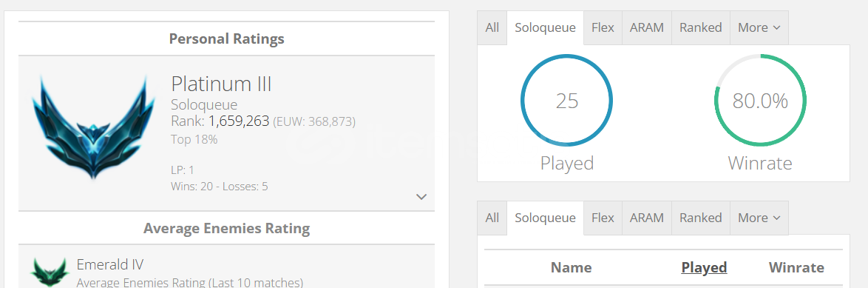Choose ARAM tab above champions table

[647, 218]
